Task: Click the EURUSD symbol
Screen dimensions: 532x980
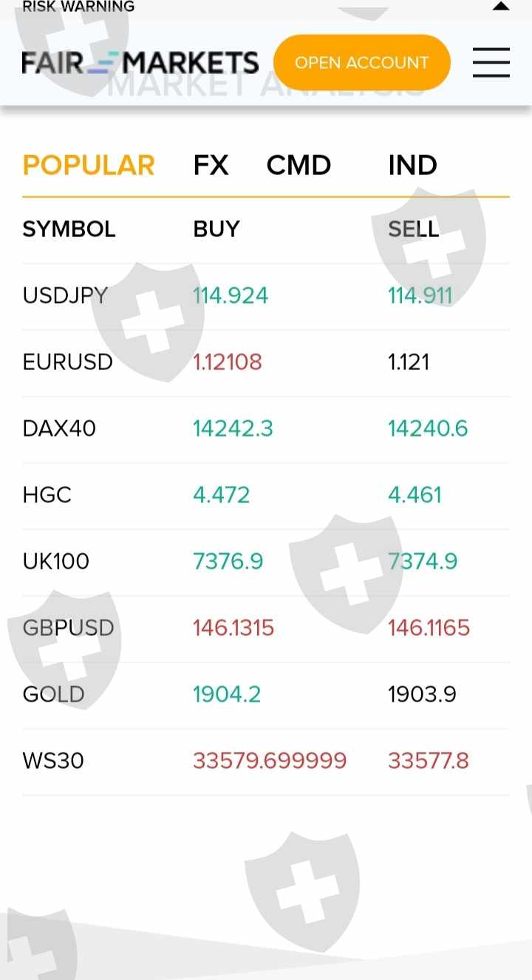Action: (68, 363)
